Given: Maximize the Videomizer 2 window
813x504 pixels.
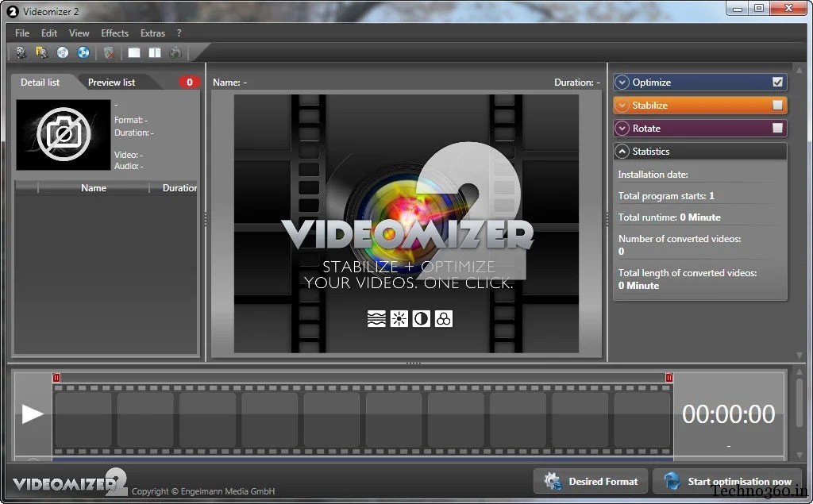Looking at the screenshot, I should point(759,8).
